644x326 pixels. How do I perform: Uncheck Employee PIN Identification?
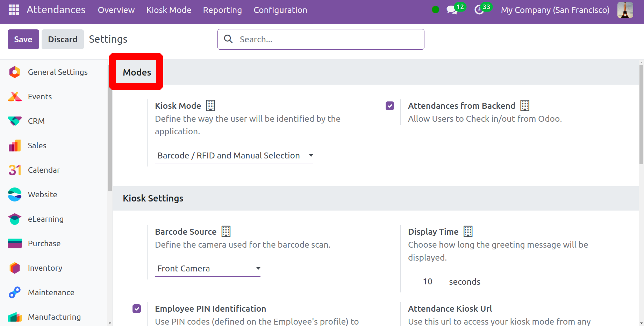point(137,309)
